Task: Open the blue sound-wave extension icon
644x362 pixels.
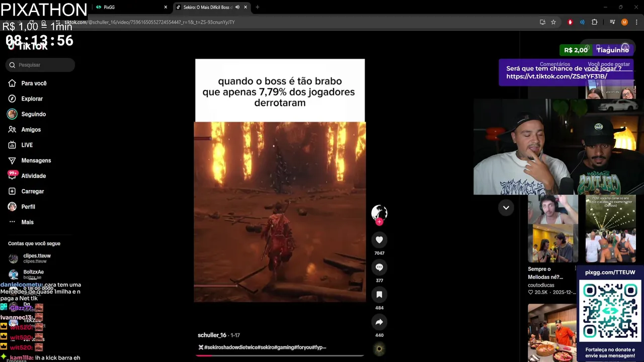Action: click(x=582, y=22)
